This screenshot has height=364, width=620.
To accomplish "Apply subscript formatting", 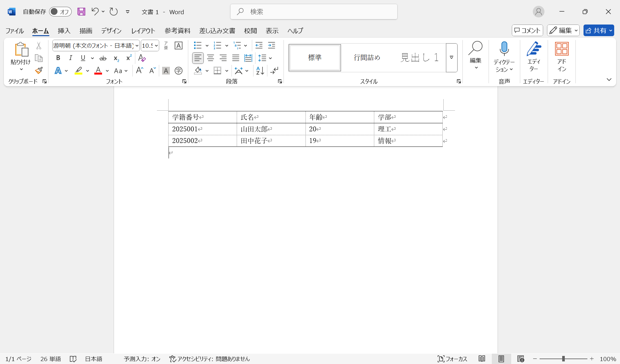I will pos(116,58).
